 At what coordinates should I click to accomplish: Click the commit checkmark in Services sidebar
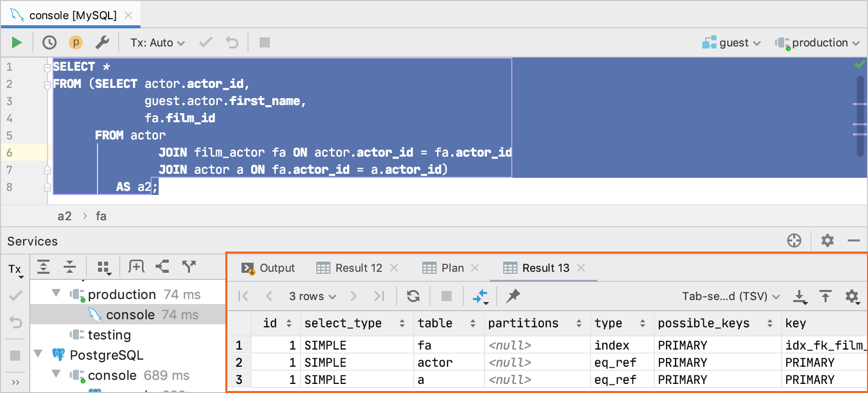(16, 296)
